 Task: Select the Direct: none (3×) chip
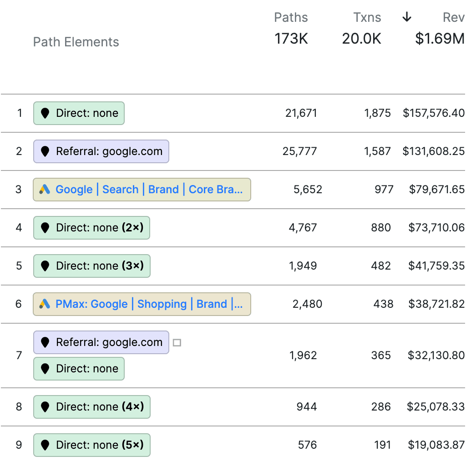pyautogui.click(x=91, y=266)
